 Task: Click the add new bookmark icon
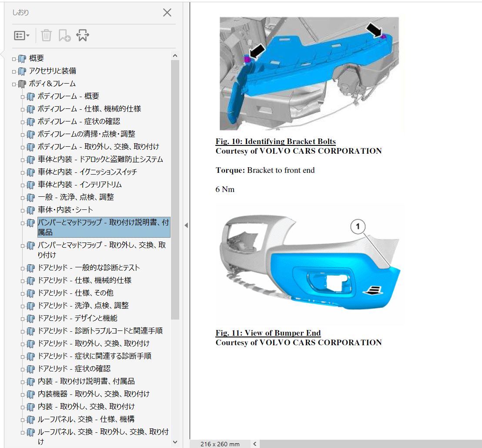point(64,36)
